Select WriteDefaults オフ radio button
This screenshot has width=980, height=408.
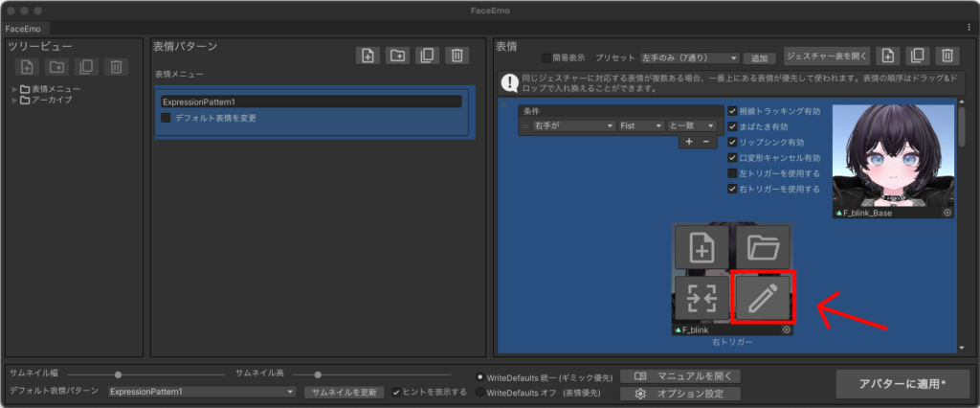coord(480,393)
